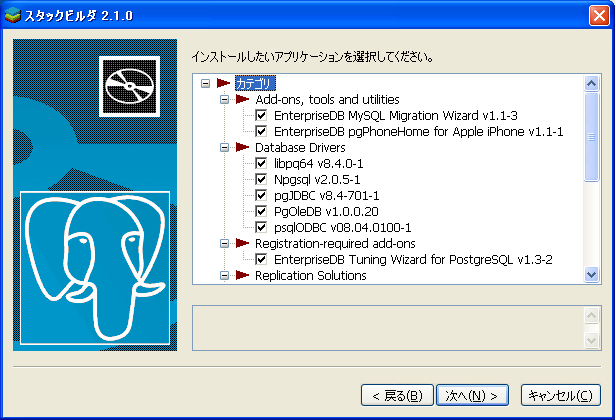Click the red arrow icon beside カテゴリ

223,83
